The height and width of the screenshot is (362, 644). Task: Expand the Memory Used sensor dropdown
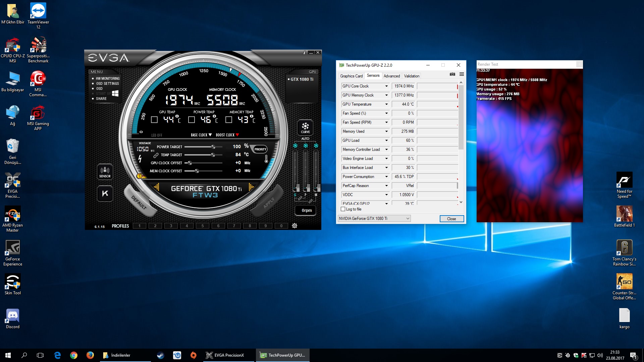(386, 131)
